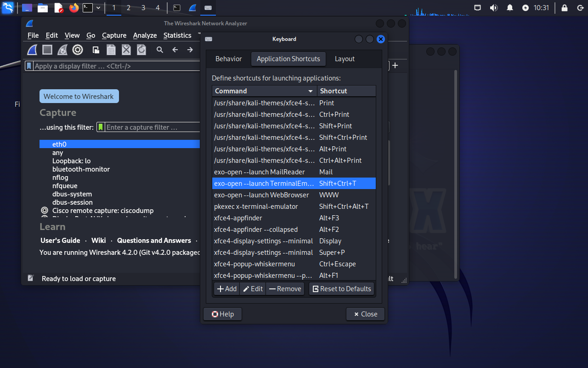The image size is (588, 368).
Task: Click the find packet magnifier icon
Action: pos(160,50)
